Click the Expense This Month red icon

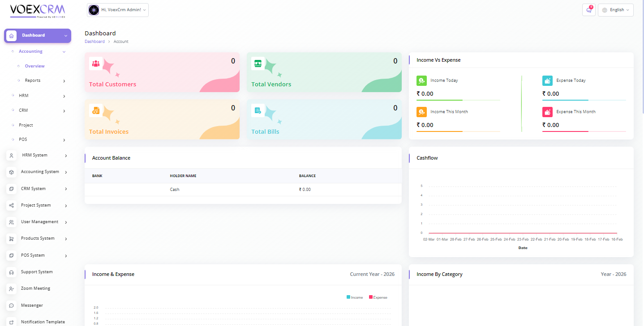pyautogui.click(x=547, y=112)
